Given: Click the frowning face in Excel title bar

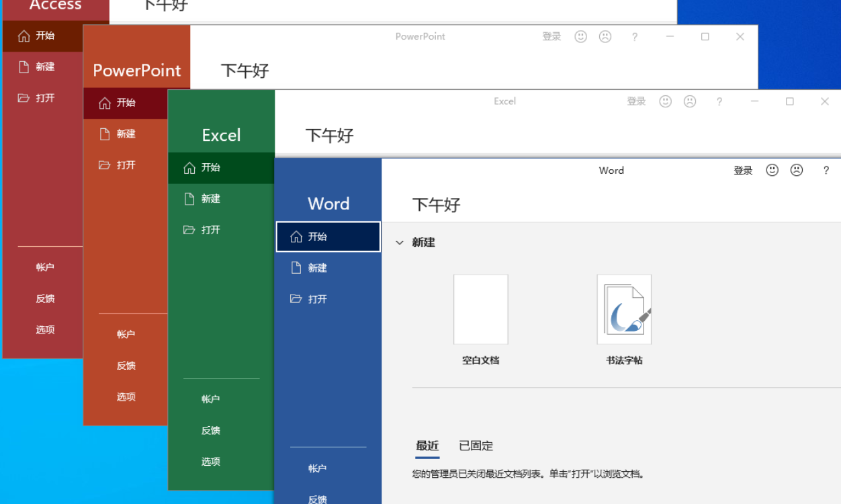Looking at the screenshot, I should pyautogui.click(x=690, y=101).
